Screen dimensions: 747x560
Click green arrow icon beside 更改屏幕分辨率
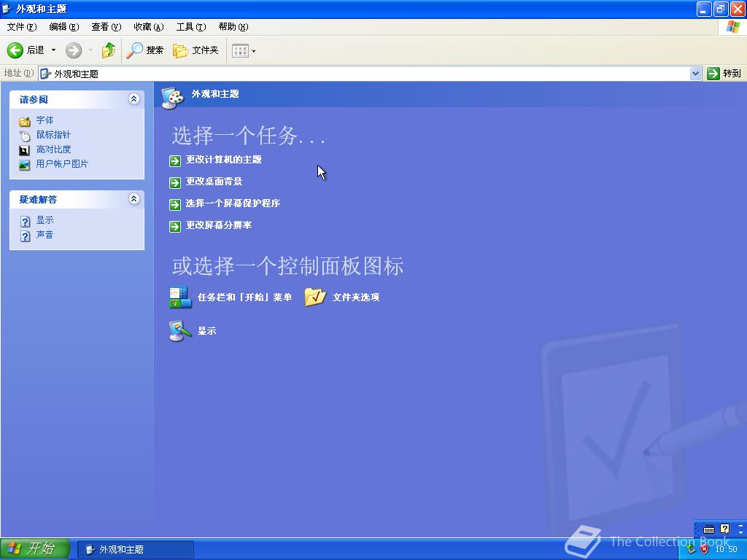pos(175,227)
